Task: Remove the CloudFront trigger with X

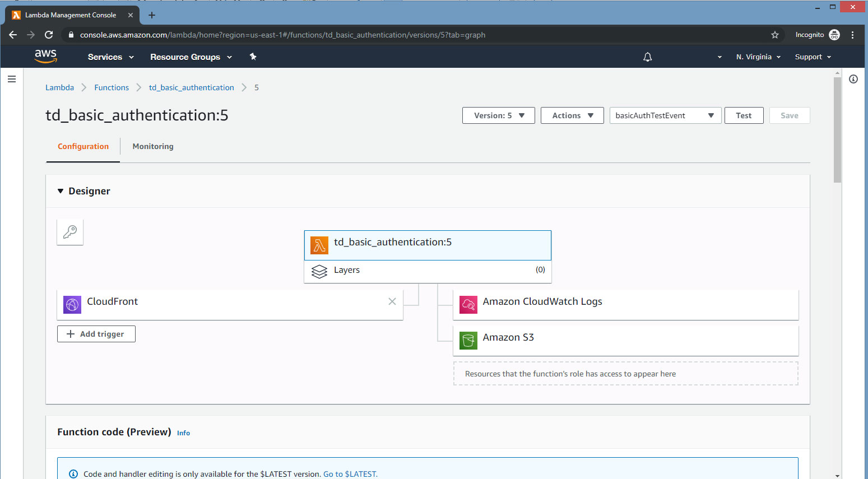Action: coord(392,301)
